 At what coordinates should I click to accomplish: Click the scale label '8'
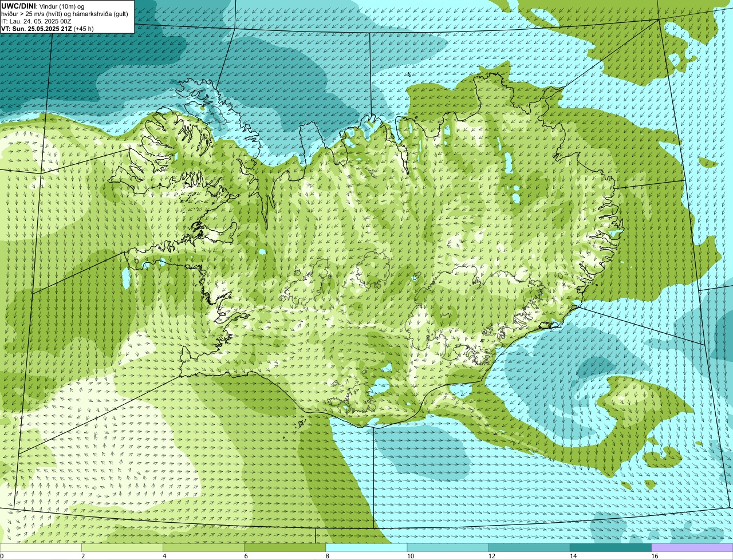tap(327, 556)
